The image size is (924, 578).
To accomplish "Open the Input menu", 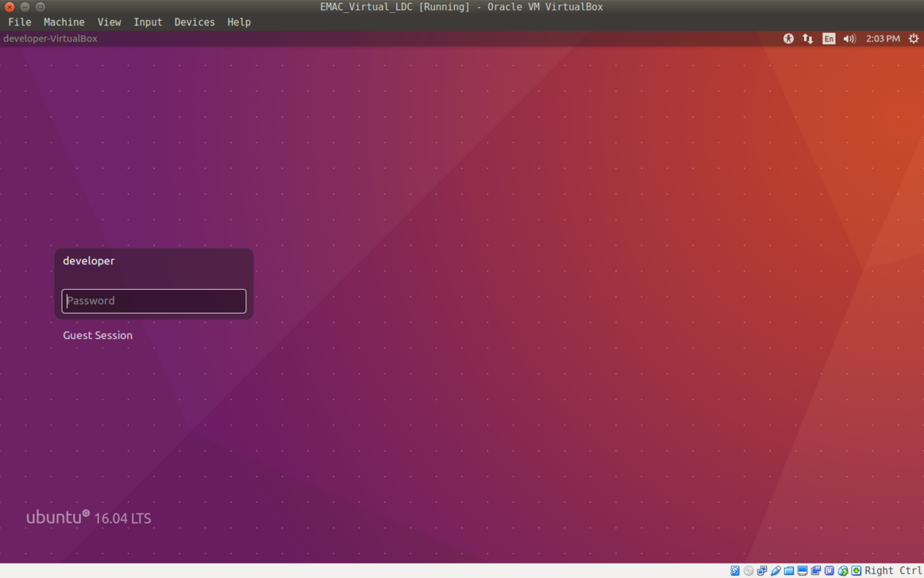I will (x=148, y=22).
